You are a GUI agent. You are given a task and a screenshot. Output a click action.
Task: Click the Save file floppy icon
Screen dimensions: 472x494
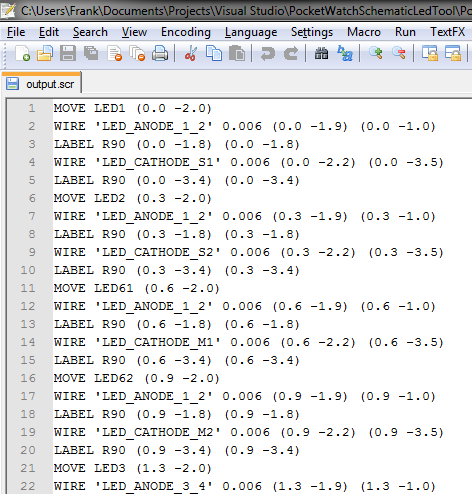tap(68, 53)
